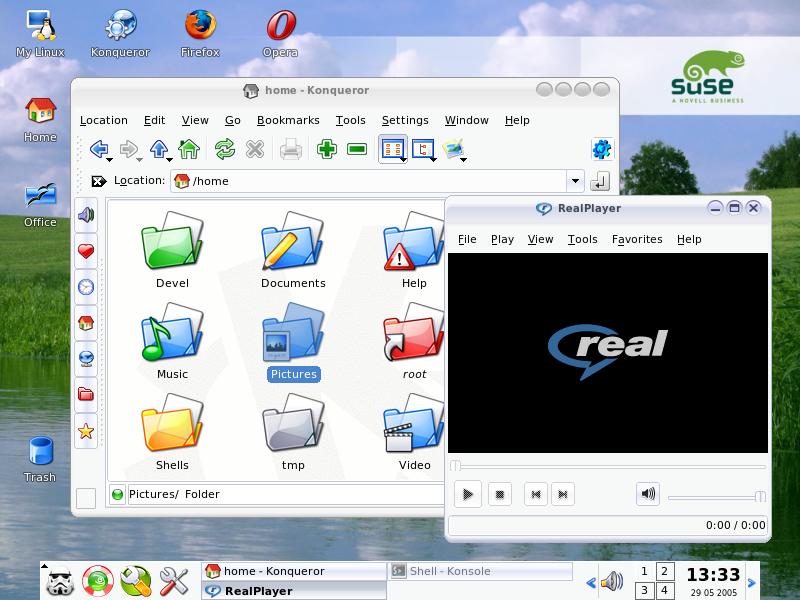
Task: Open the panel volume speaker icon
Action: (x=612, y=581)
